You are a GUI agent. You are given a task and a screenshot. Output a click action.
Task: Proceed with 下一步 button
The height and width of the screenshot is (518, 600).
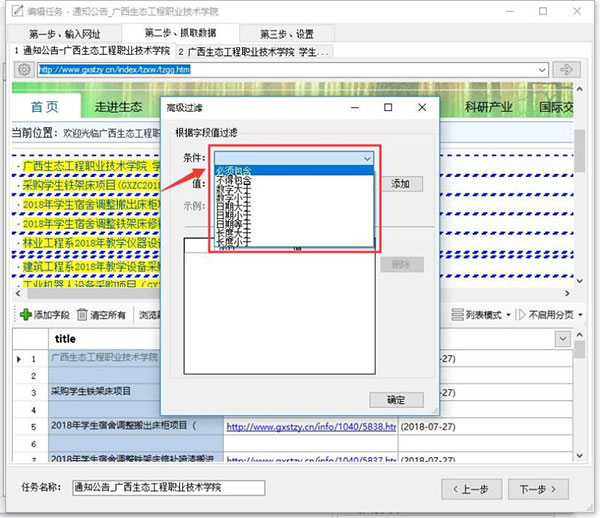(538, 489)
